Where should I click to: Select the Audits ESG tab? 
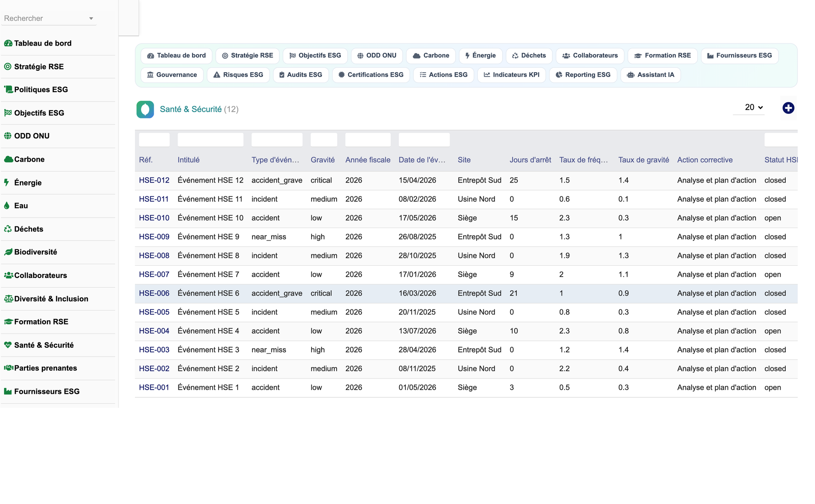tap(300, 75)
